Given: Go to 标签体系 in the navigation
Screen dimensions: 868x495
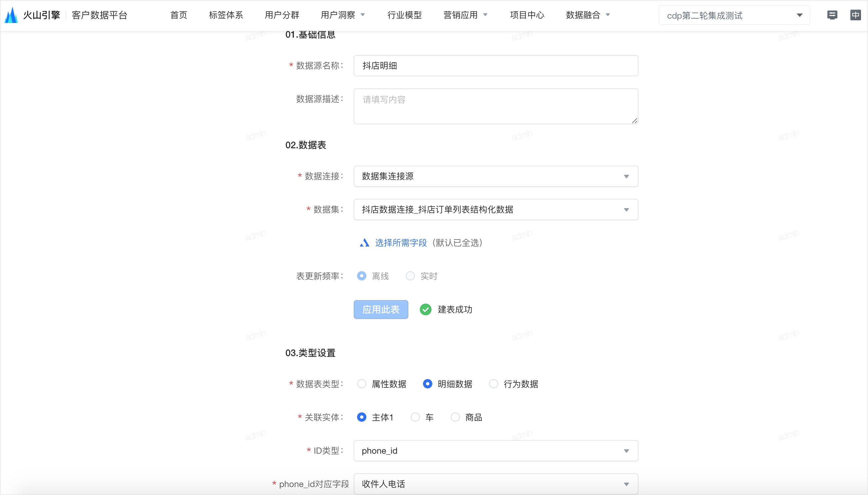Looking at the screenshot, I should coord(226,15).
